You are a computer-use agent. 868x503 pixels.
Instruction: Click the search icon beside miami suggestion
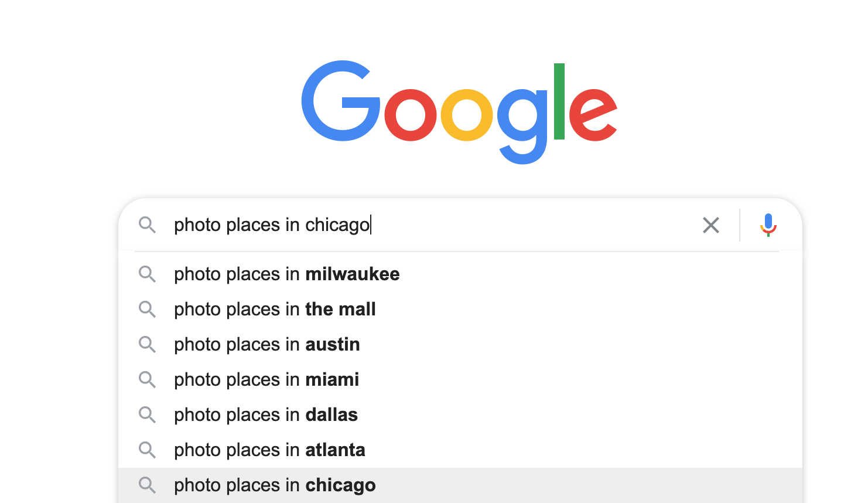[147, 380]
